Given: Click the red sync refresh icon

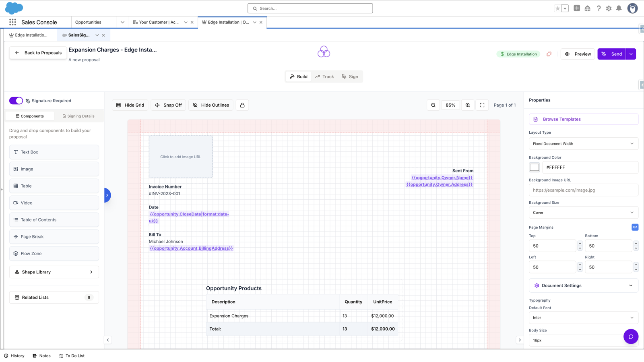Looking at the screenshot, I should point(549,54).
